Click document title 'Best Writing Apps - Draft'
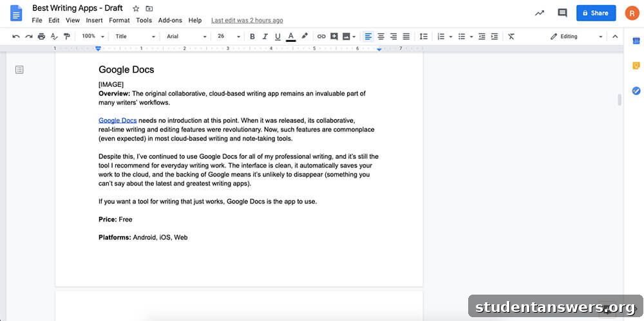644x321 pixels. 78,8
